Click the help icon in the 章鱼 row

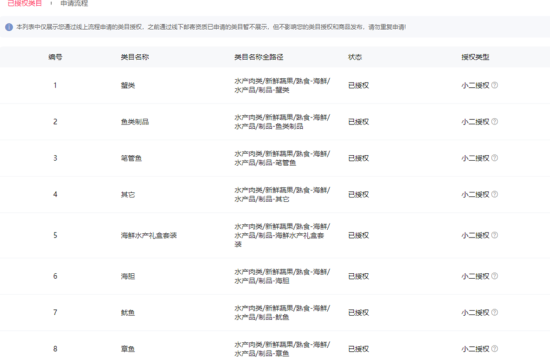(x=495, y=349)
